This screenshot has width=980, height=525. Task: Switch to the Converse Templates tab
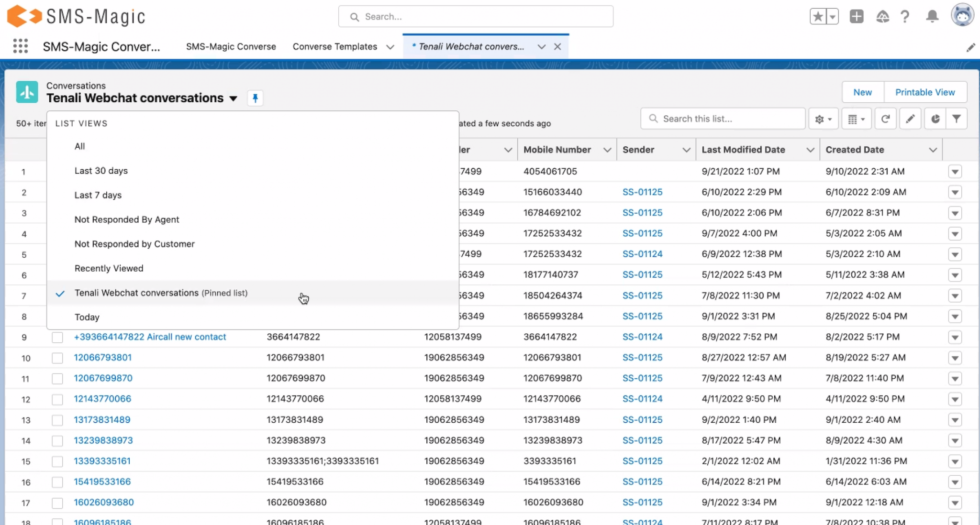[x=335, y=46]
